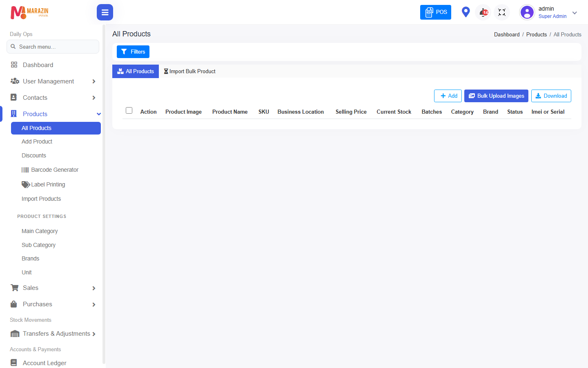This screenshot has width=588, height=368.
Task: Toggle fullscreen mode icon
Action: (502, 12)
